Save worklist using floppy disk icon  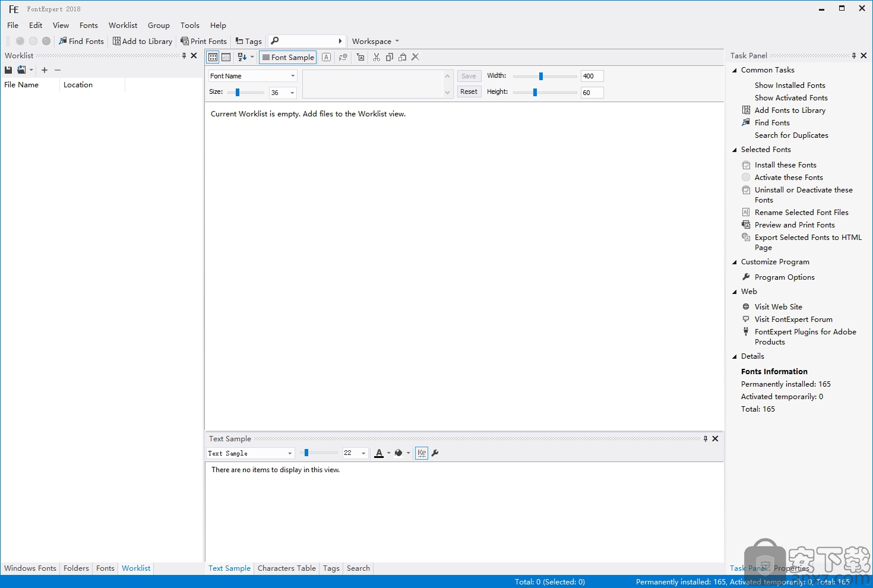click(x=8, y=69)
